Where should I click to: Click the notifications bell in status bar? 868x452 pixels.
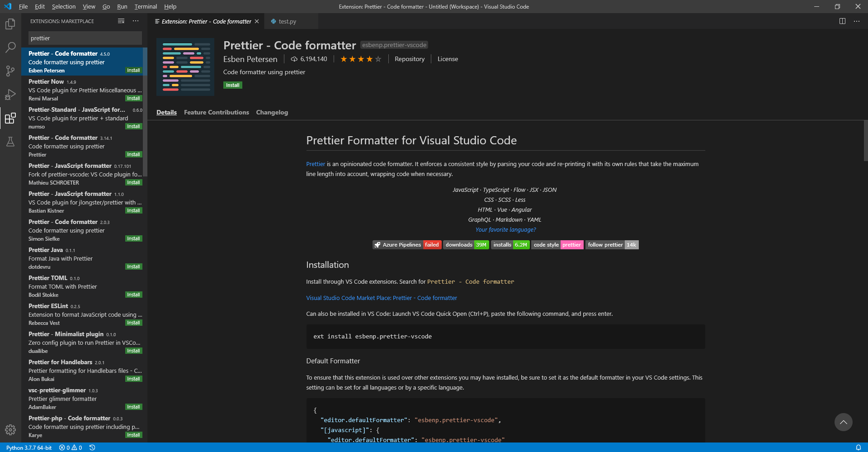859,447
